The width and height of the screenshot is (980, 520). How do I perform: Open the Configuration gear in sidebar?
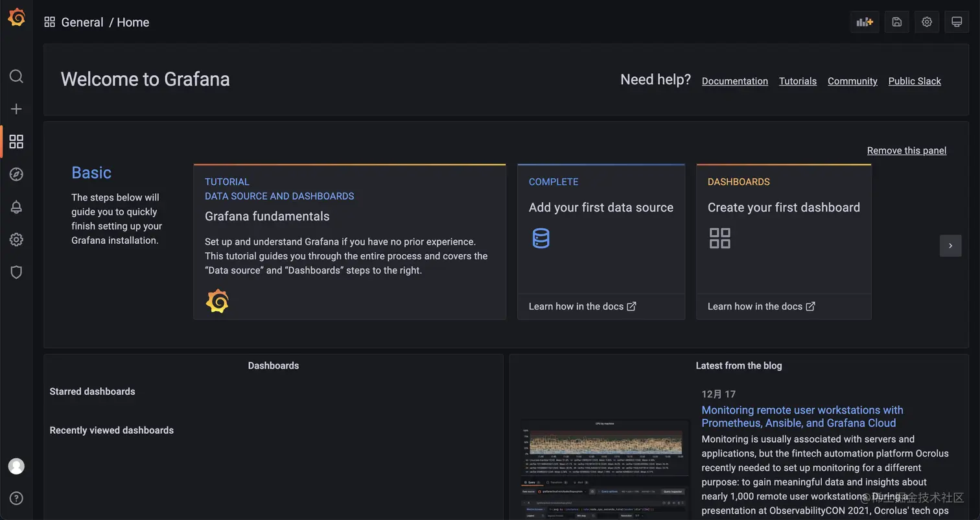point(16,240)
